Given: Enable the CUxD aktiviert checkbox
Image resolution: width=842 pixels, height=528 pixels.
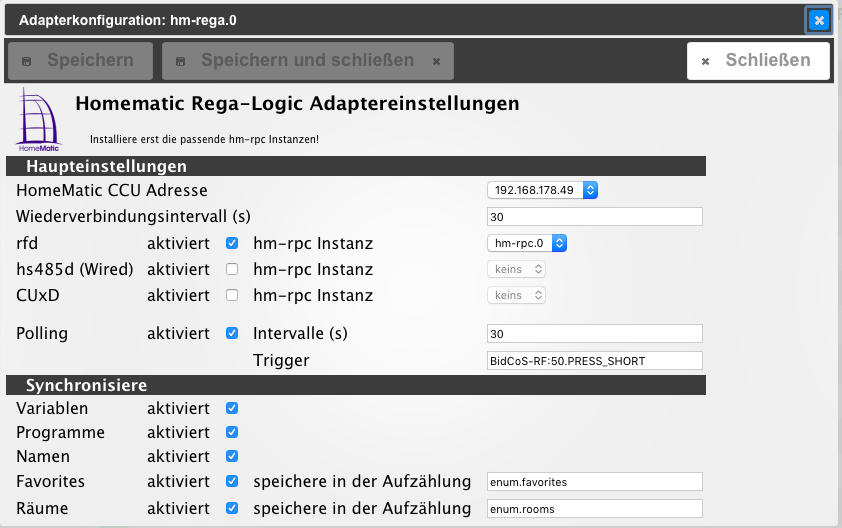Looking at the screenshot, I should (x=232, y=295).
